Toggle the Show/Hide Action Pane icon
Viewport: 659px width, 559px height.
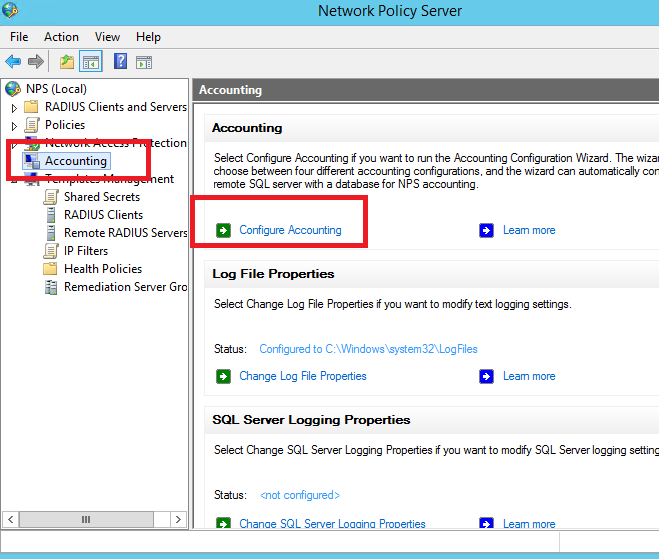tap(144, 63)
